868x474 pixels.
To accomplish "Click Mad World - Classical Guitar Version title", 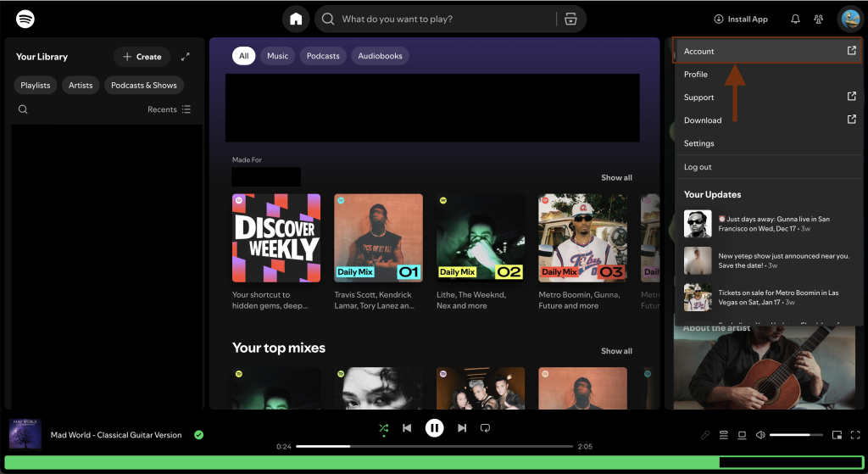I will tap(116, 435).
